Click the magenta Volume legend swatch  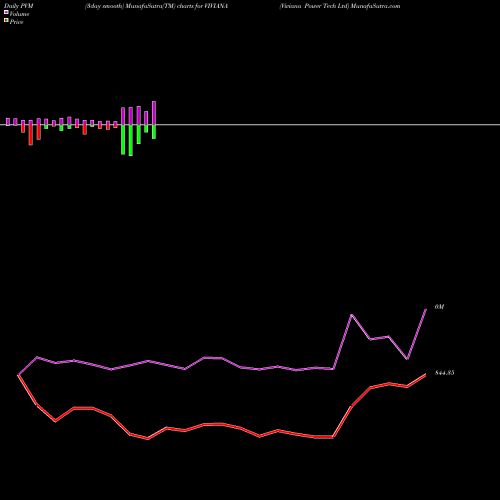(6, 12)
